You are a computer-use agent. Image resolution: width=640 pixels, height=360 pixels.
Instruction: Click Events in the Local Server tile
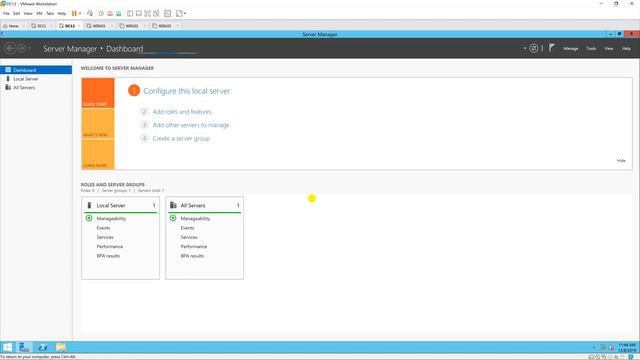[103, 228]
